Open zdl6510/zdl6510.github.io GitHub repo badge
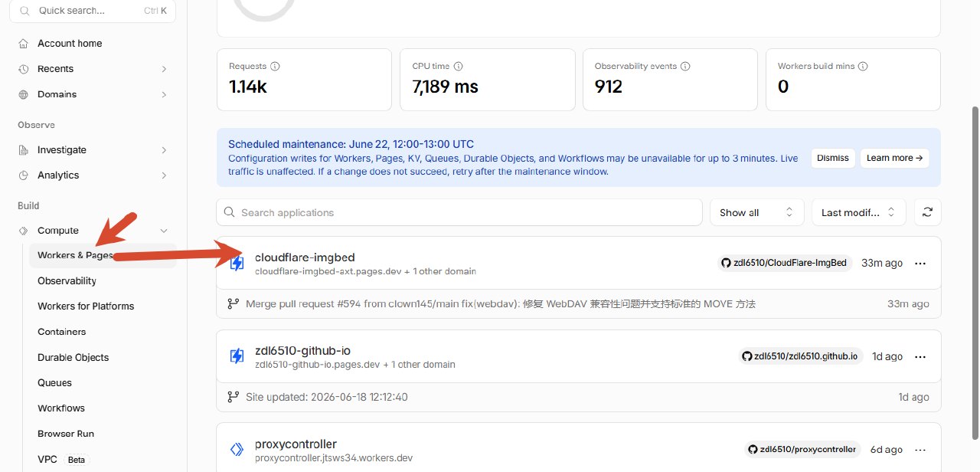The height and width of the screenshot is (472, 980). [800, 356]
